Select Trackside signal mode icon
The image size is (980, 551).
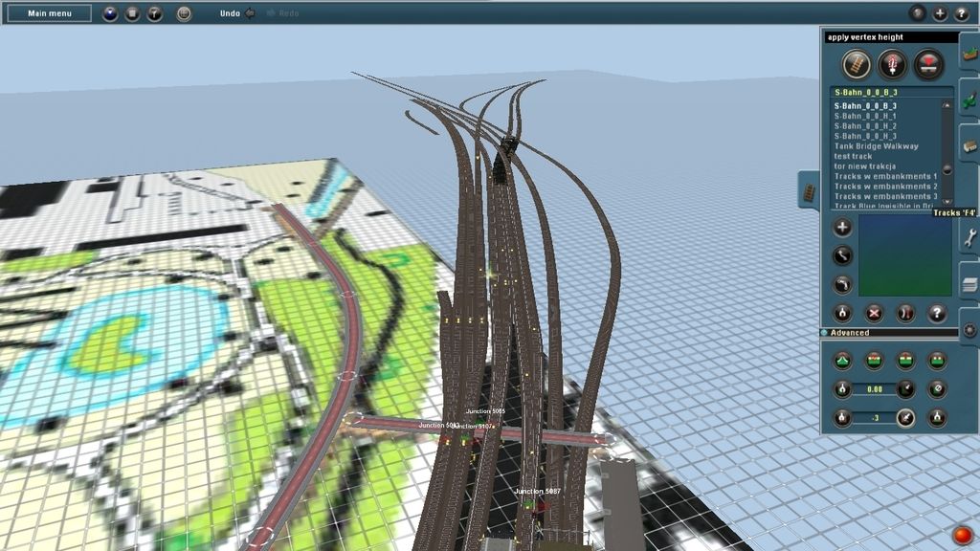coord(893,64)
